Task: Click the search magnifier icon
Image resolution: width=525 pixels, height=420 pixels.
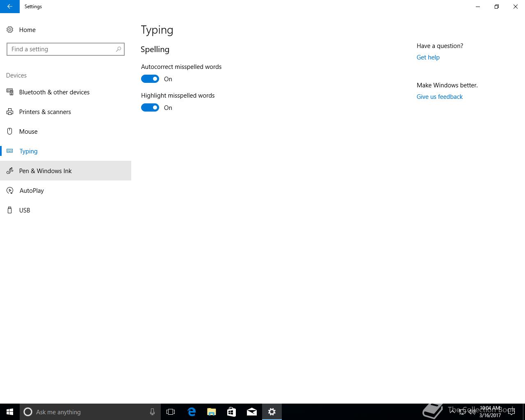Action: click(x=119, y=49)
